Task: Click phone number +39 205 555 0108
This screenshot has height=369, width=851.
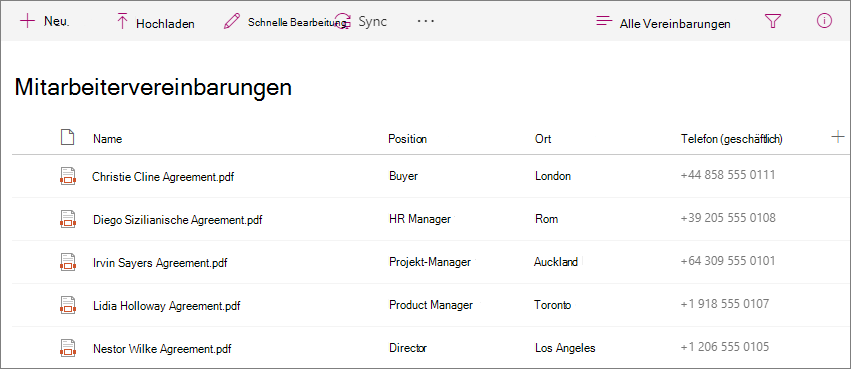Action: point(728,218)
